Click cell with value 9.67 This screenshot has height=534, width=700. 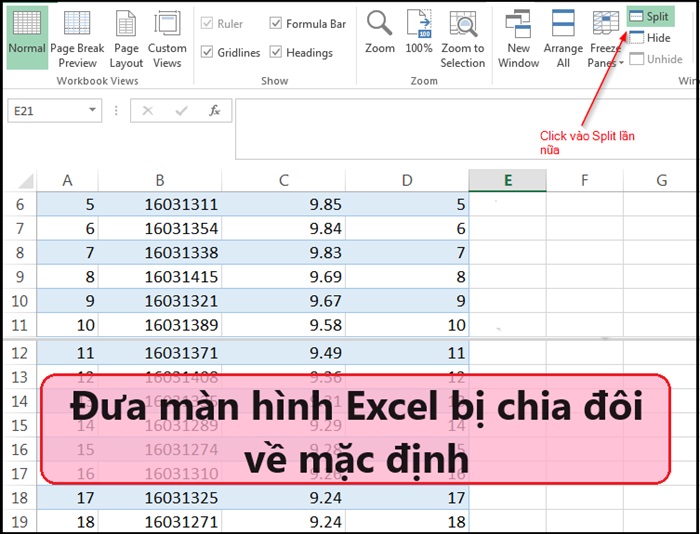tap(283, 301)
